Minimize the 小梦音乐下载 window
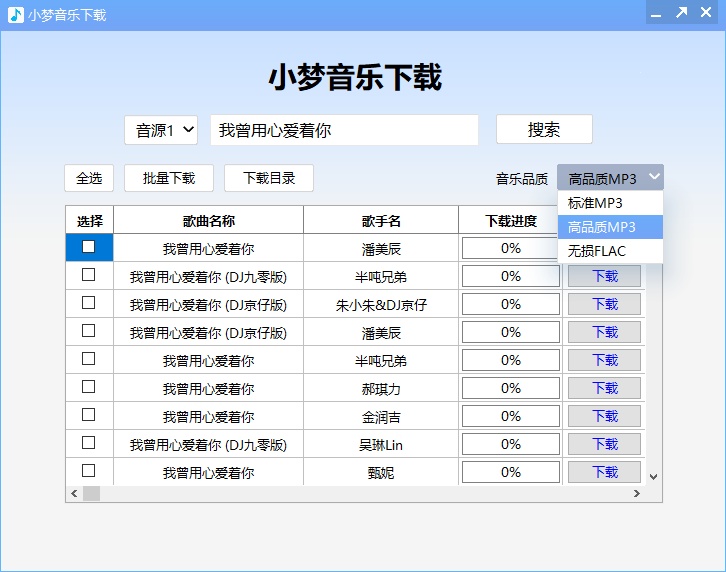The width and height of the screenshot is (726, 572). (x=656, y=14)
